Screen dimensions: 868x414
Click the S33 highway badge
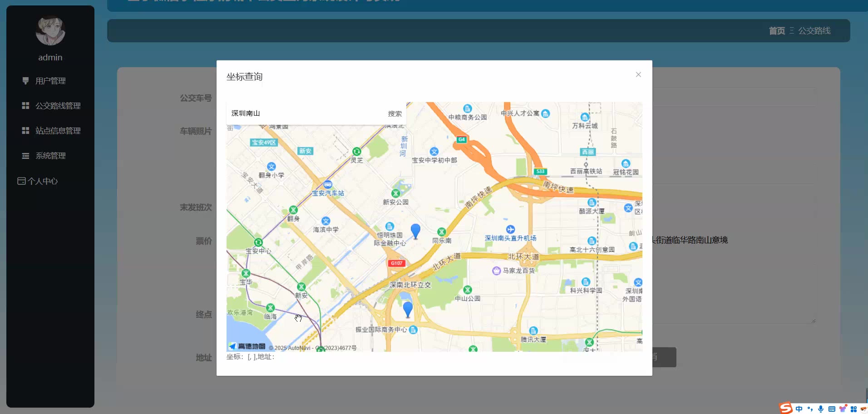tap(540, 172)
